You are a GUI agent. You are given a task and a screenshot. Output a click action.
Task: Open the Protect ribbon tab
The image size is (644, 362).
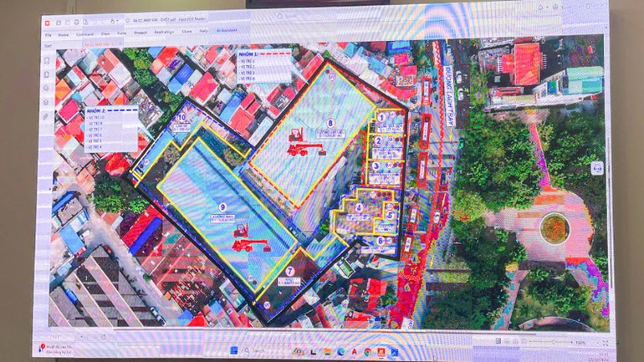click(x=140, y=33)
